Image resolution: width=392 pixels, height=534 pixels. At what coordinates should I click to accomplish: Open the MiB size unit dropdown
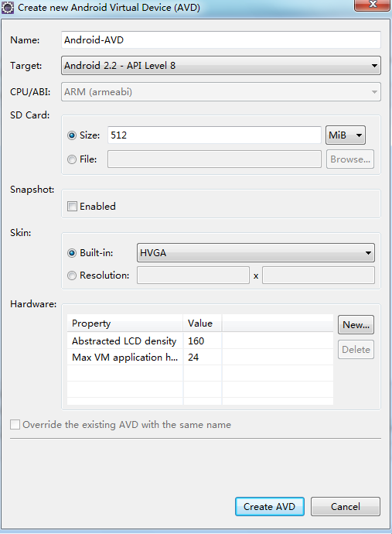[346, 135]
